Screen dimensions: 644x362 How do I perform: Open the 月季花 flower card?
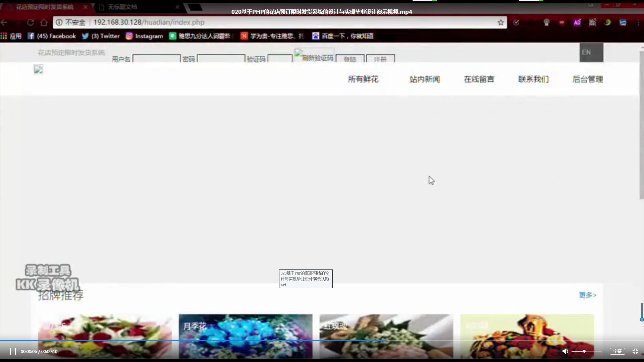246,336
